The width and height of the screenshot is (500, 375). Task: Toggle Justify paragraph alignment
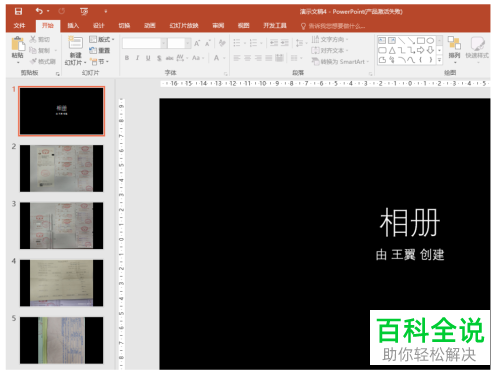269,58
